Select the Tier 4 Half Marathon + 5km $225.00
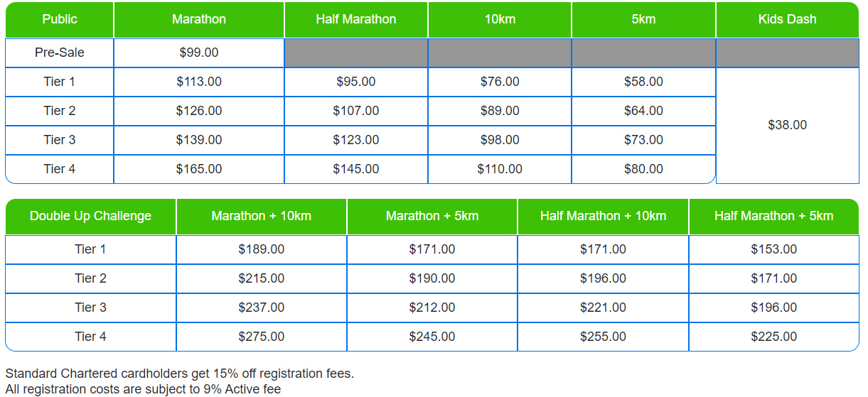 (773, 337)
